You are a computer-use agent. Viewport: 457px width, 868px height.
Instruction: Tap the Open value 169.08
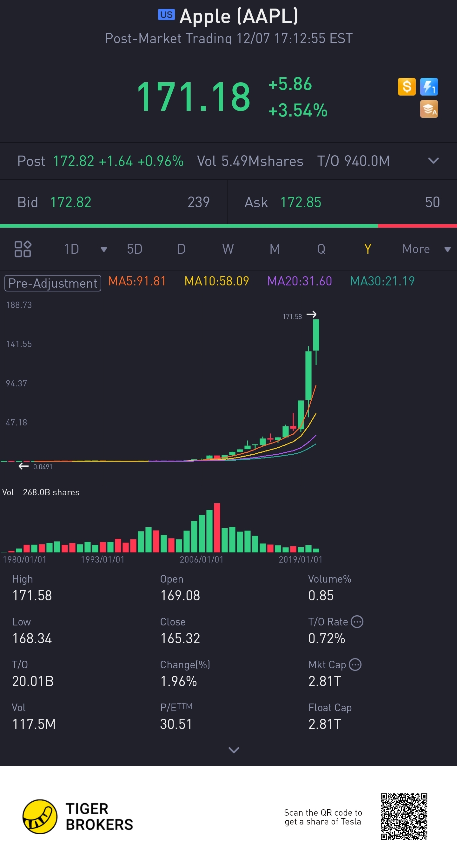(180, 595)
